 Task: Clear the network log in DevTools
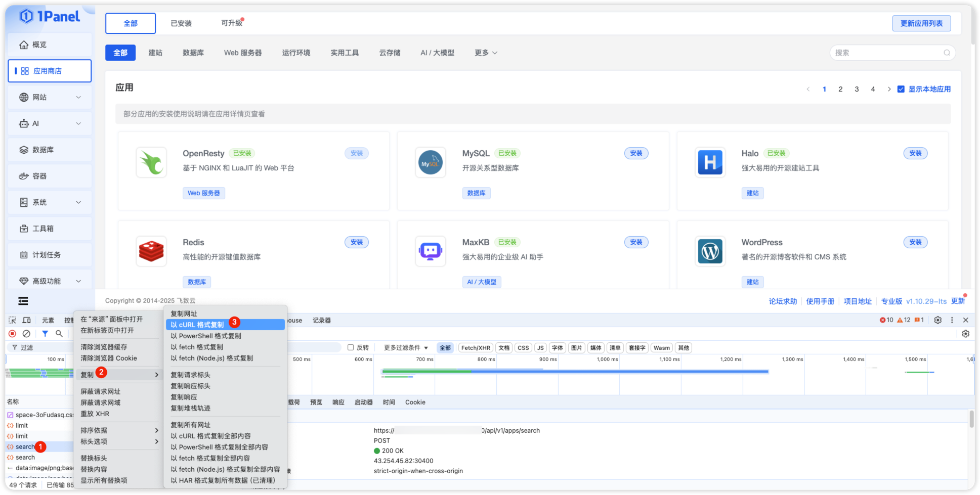click(x=26, y=334)
